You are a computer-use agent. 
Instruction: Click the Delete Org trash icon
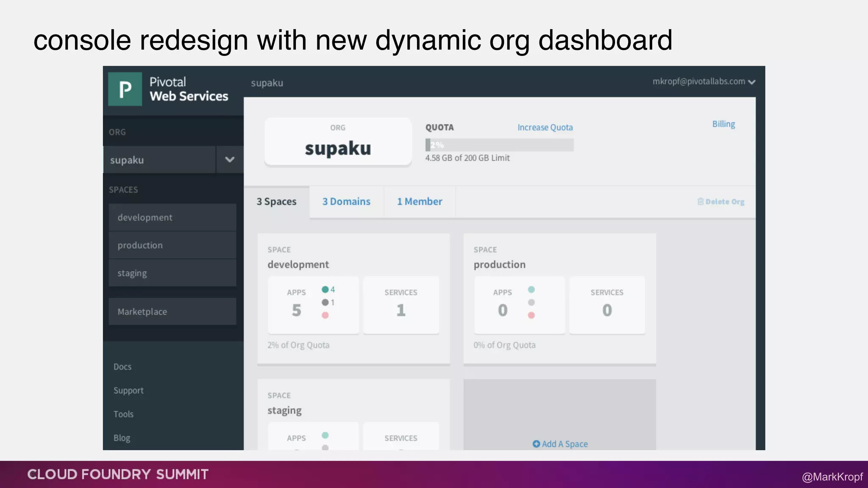[x=700, y=202]
